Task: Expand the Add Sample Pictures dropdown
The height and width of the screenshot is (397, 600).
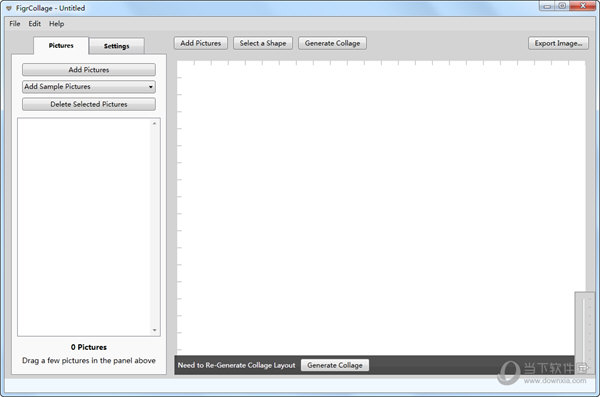Action: 89,87
